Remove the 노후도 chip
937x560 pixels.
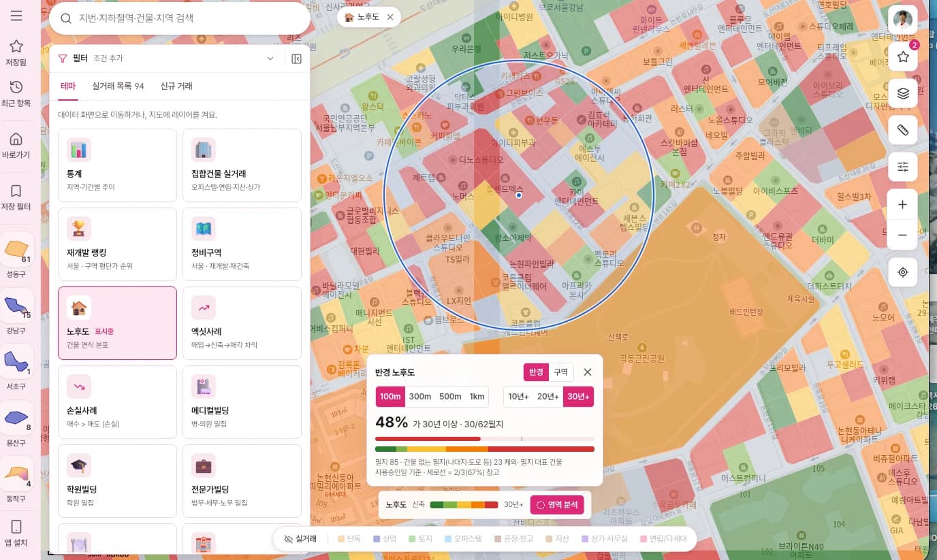coord(390,17)
